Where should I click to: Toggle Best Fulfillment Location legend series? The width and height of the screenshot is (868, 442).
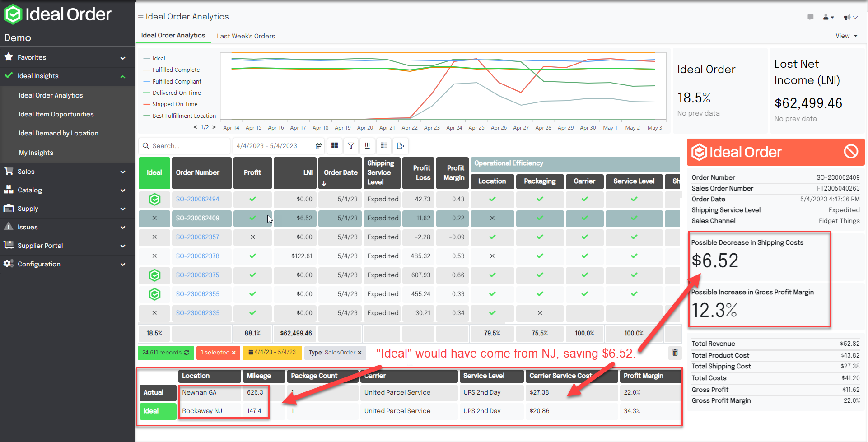point(184,116)
